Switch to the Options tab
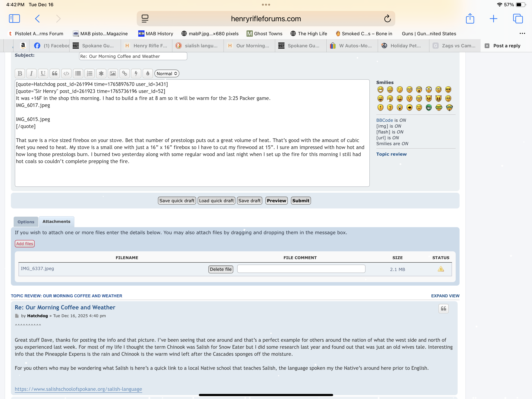The width and height of the screenshot is (532, 399). pos(26,222)
